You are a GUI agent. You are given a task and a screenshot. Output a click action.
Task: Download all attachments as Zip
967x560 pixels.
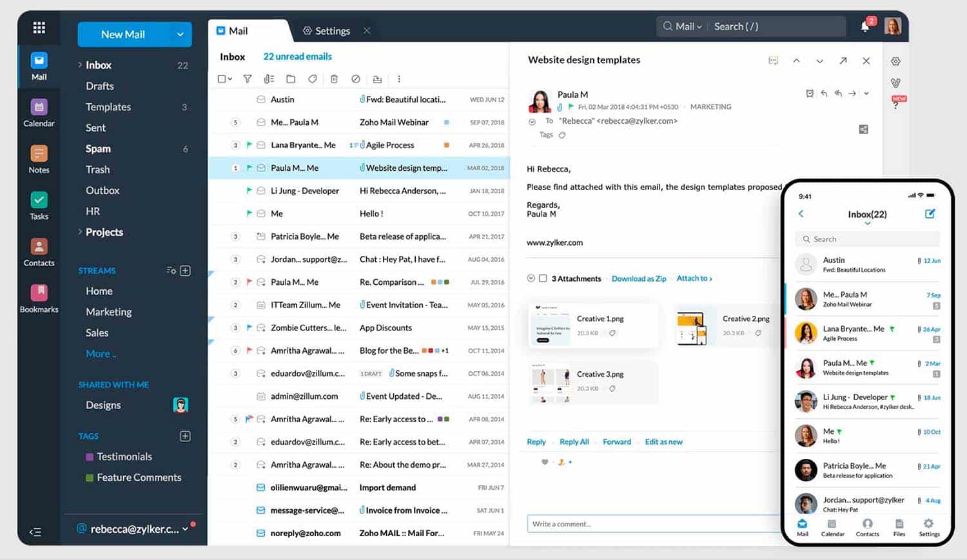pyautogui.click(x=639, y=278)
